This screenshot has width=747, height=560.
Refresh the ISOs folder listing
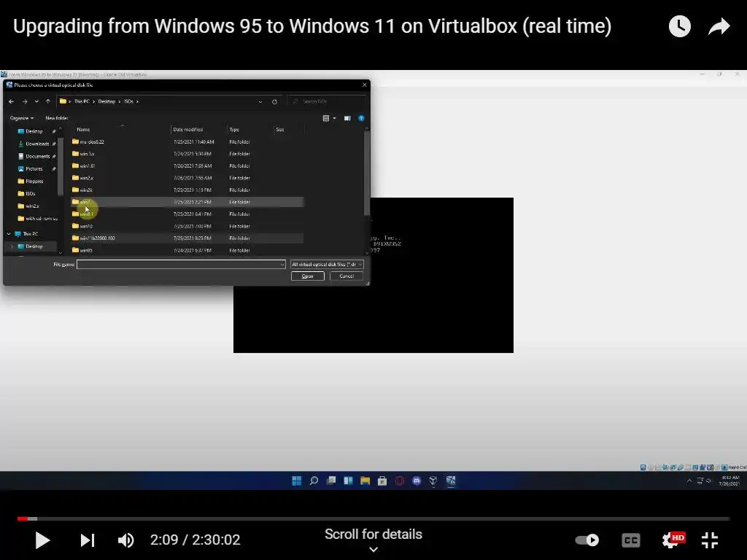point(274,101)
